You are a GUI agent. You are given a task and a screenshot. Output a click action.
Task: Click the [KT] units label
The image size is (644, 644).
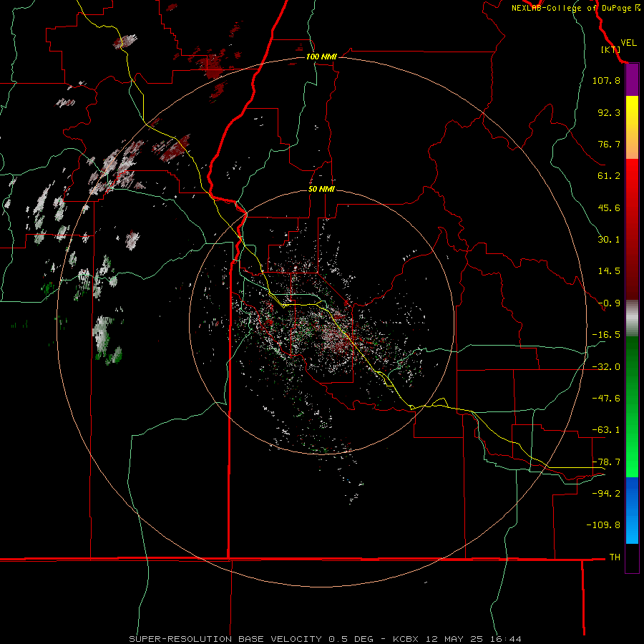[x=610, y=49]
